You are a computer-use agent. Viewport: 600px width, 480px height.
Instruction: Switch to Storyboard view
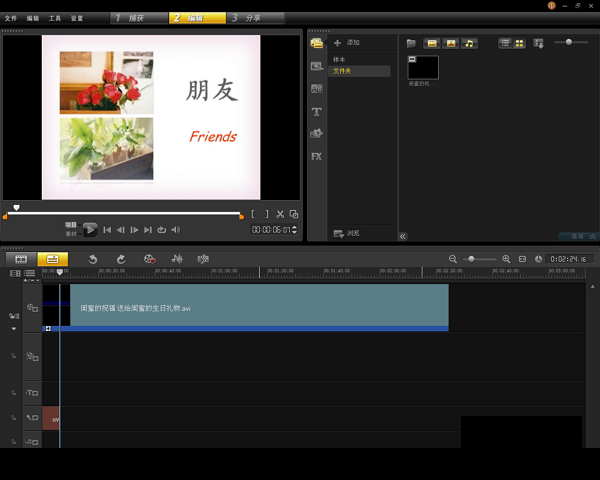click(21, 259)
